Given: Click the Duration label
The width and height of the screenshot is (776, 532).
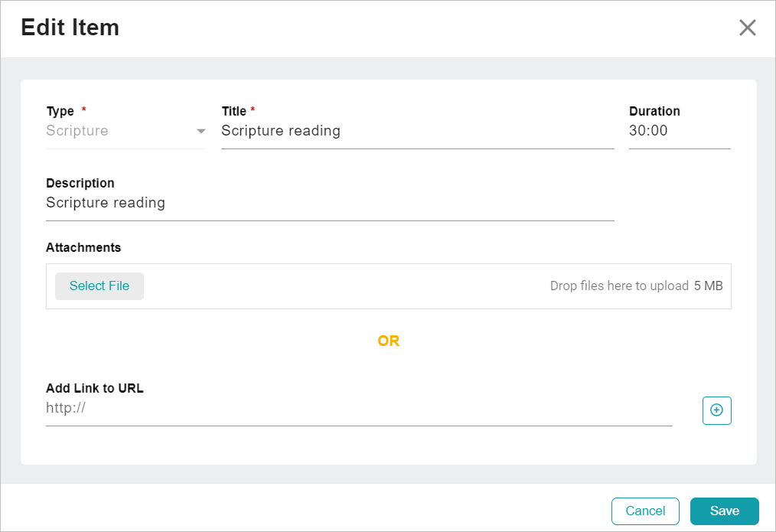Looking at the screenshot, I should (x=654, y=112).
